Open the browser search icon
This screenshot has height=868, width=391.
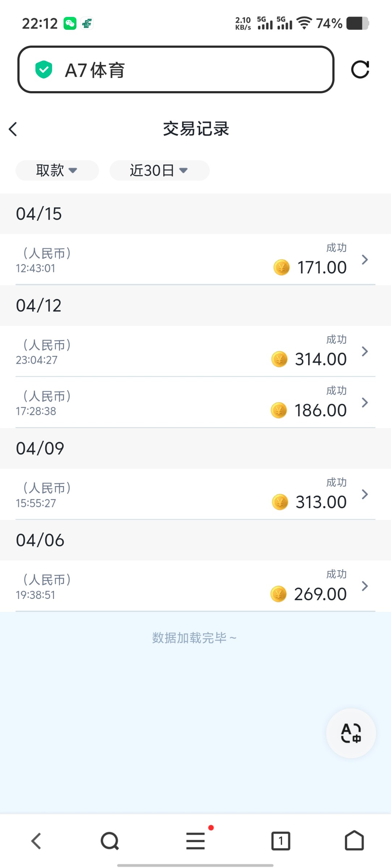click(110, 841)
